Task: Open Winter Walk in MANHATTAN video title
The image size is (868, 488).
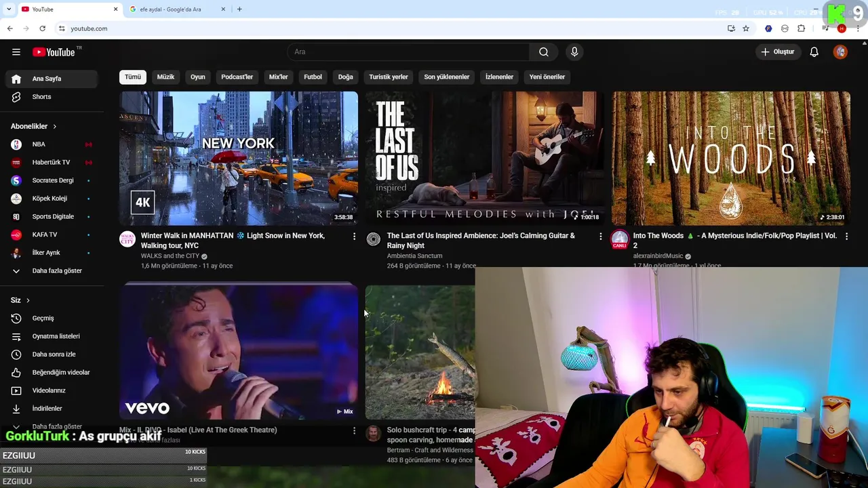Action: (233, 241)
